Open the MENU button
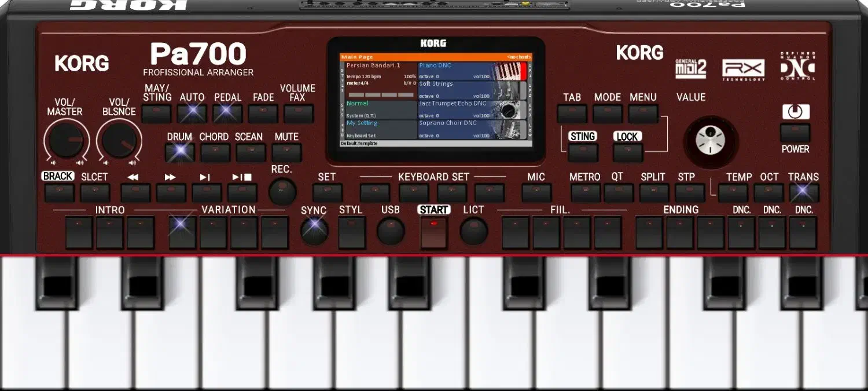Screen dimensions: 868x391 643,114
